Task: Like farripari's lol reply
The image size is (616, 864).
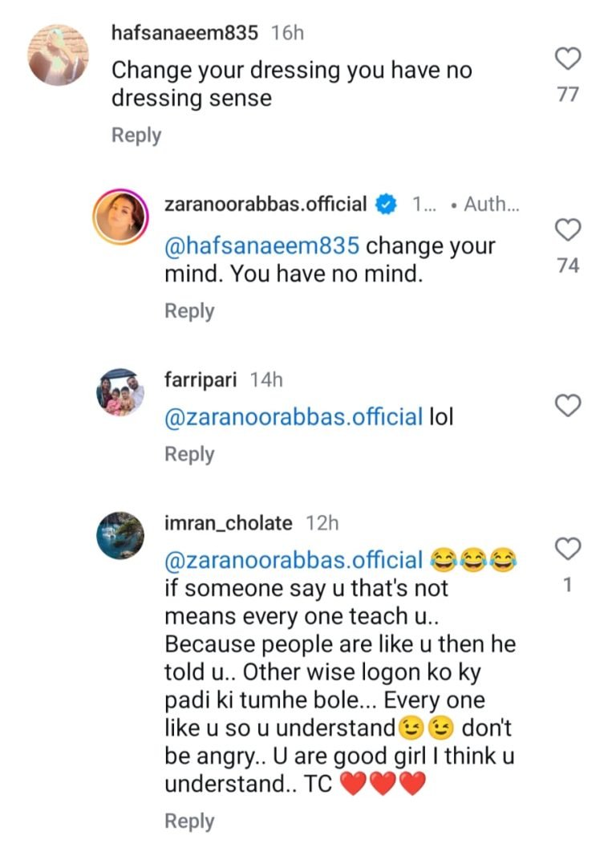Action: [568, 406]
